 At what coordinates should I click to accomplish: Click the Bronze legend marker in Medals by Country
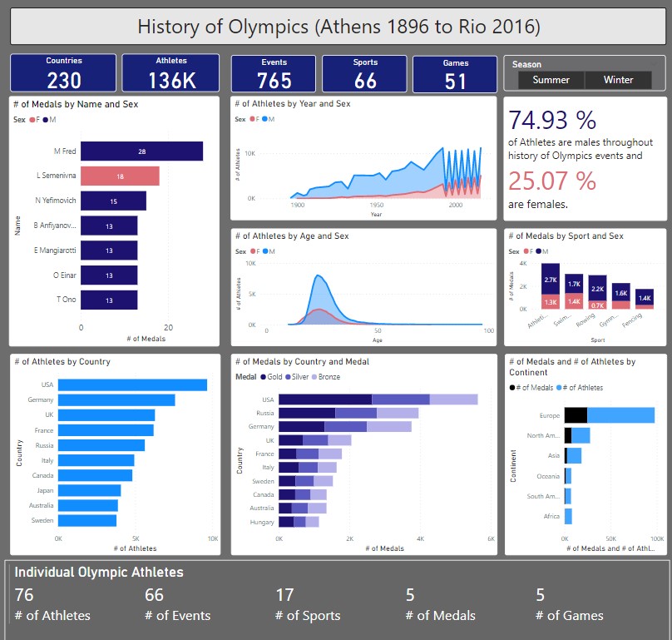point(316,376)
